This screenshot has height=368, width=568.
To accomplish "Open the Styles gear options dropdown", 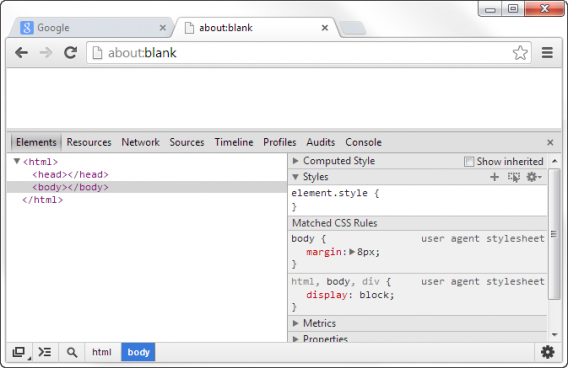I will (x=534, y=177).
